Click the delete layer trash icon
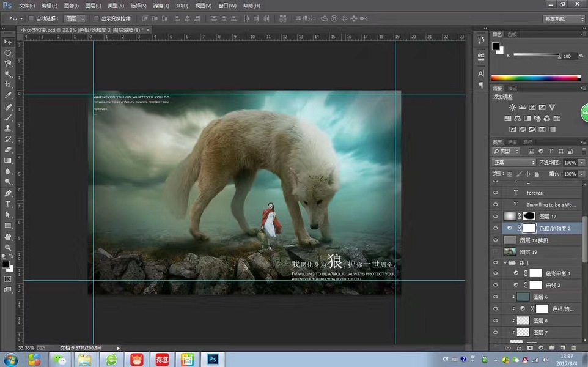This screenshot has height=367, width=588. (x=573, y=347)
